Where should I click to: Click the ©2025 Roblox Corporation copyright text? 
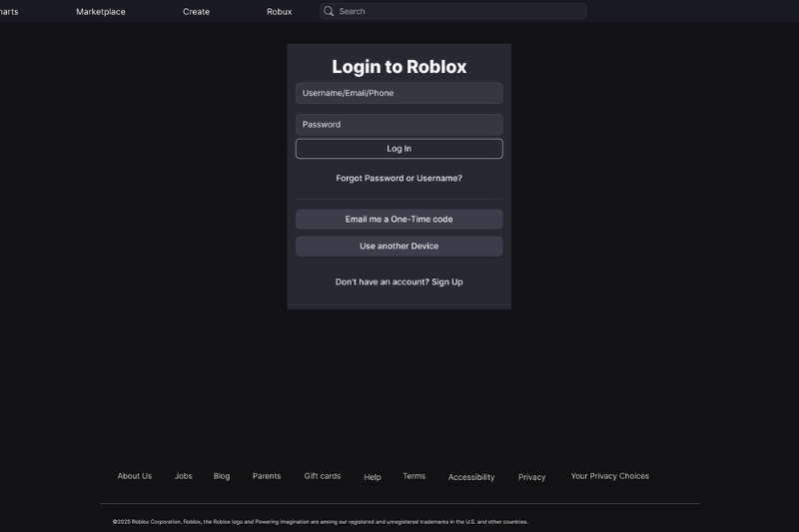click(320, 522)
